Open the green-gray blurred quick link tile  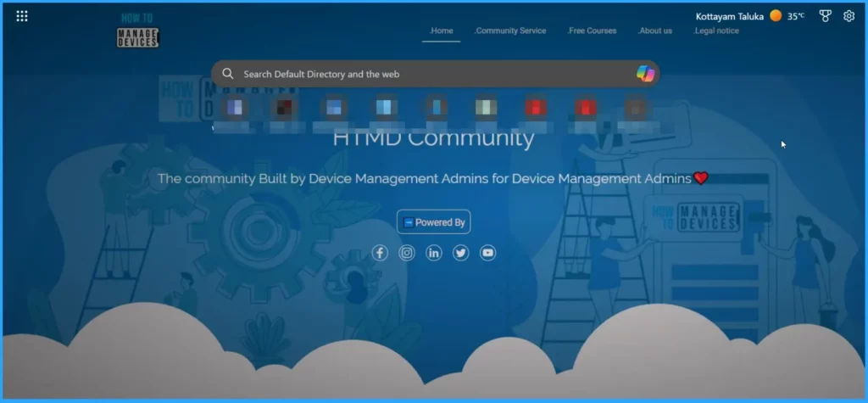point(486,108)
